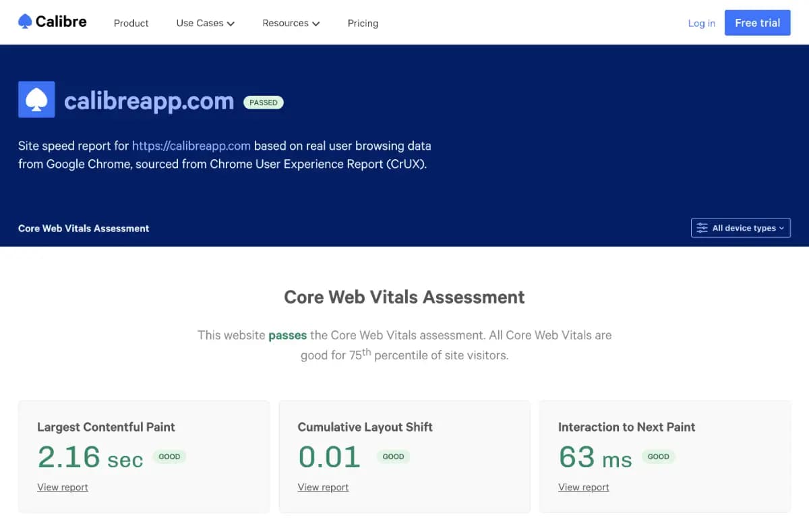Start a Free trial
This screenshot has width=809, height=532.
tap(757, 22)
